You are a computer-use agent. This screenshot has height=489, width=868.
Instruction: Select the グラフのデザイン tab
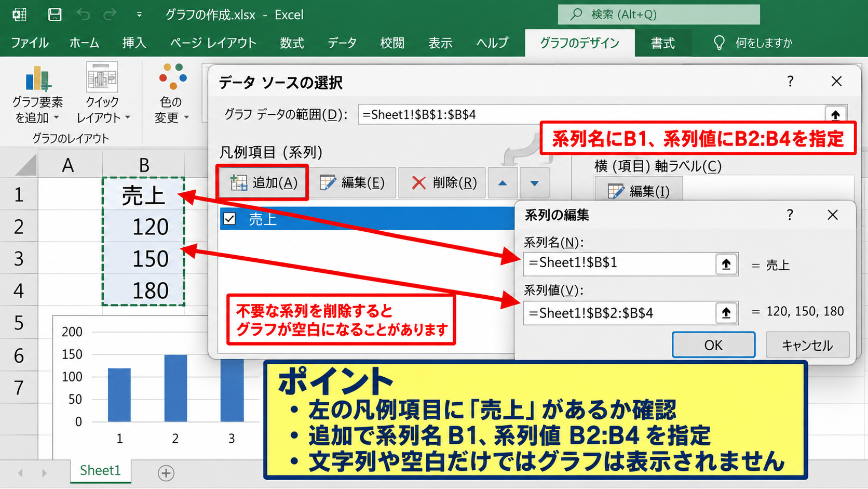(x=580, y=43)
